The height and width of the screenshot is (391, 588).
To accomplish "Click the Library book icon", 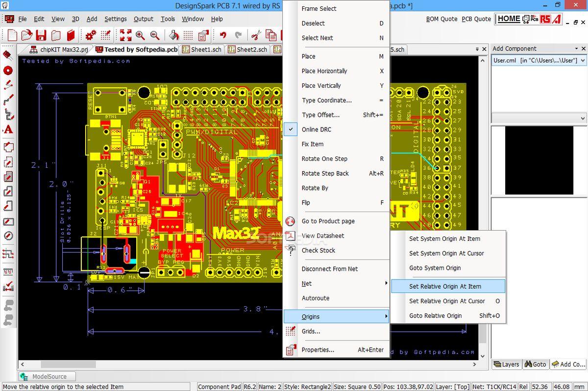I will click(x=71, y=35).
